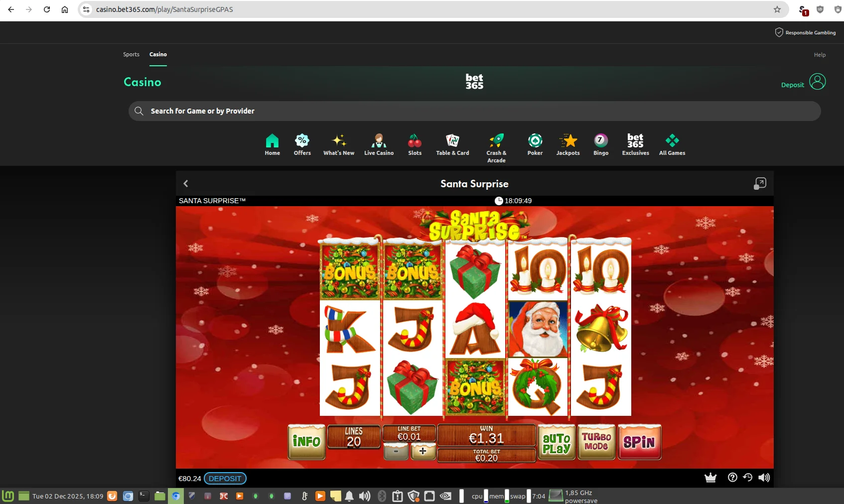Click the SPIN button
844x504 pixels.
tap(639, 442)
